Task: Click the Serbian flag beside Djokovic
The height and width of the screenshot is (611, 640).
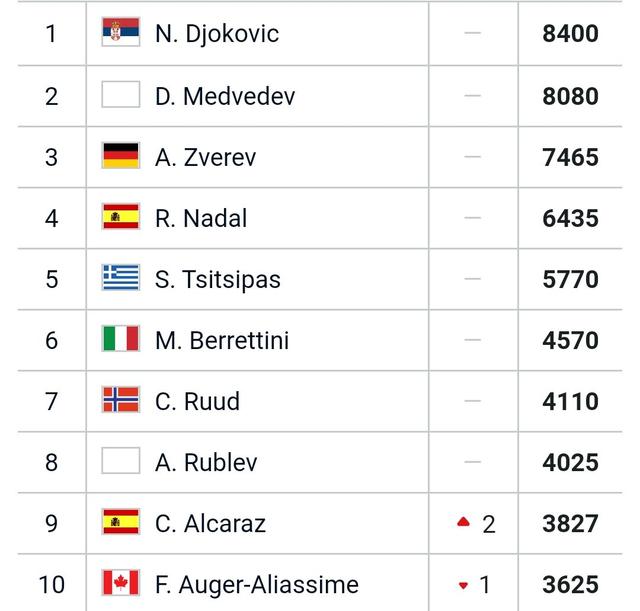Action: 121,33
